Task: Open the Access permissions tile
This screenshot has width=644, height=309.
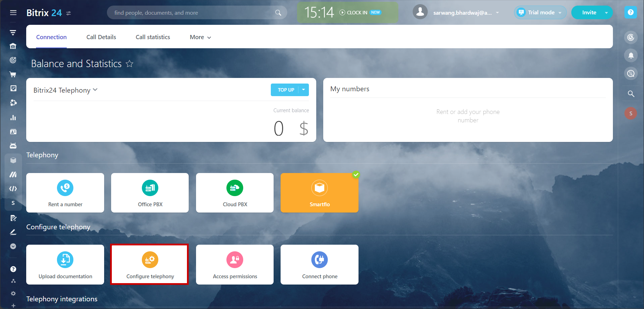Action: pyautogui.click(x=235, y=265)
